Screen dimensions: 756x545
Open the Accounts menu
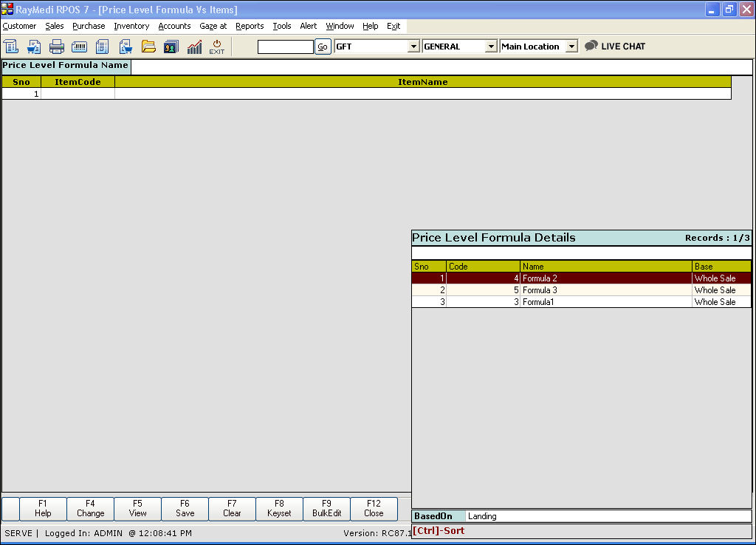coord(174,26)
